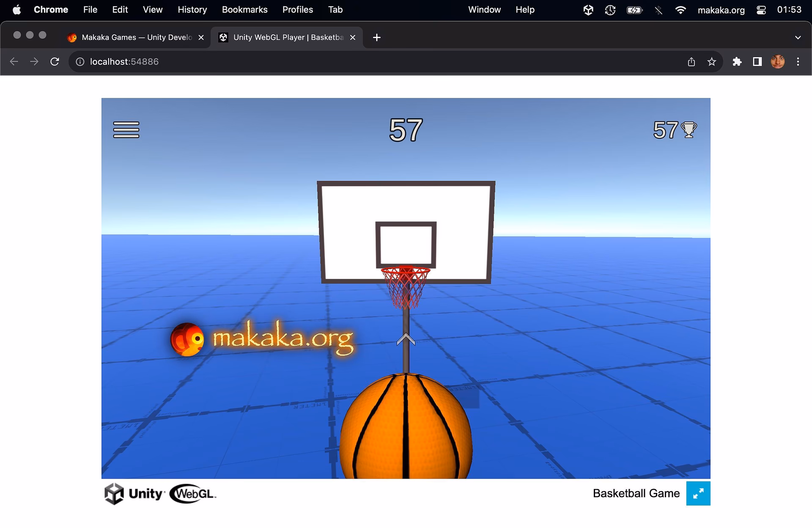Toggle the Wi-Fi status menu

[x=681, y=9]
